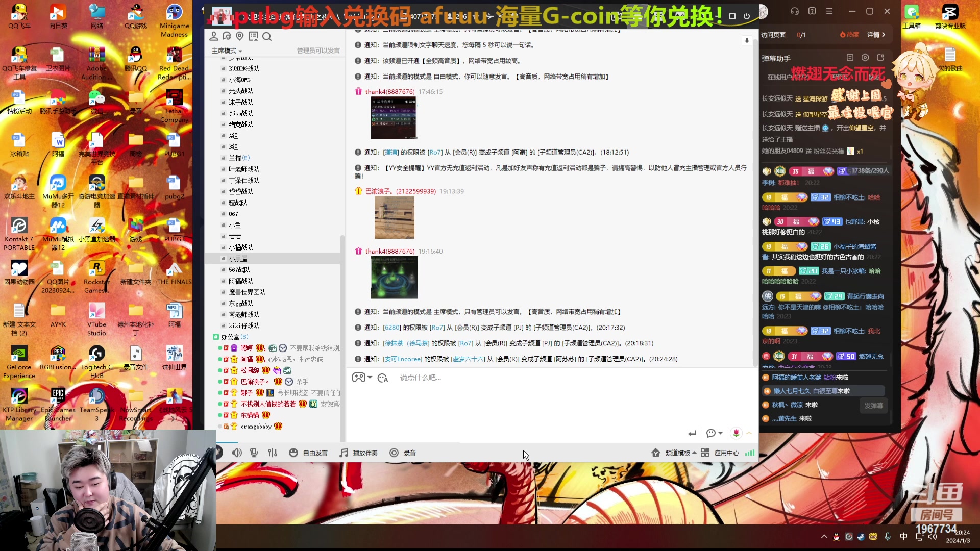Click scroll-to-bottom arrow in chat area

pyautogui.click(x=747, y=41)
